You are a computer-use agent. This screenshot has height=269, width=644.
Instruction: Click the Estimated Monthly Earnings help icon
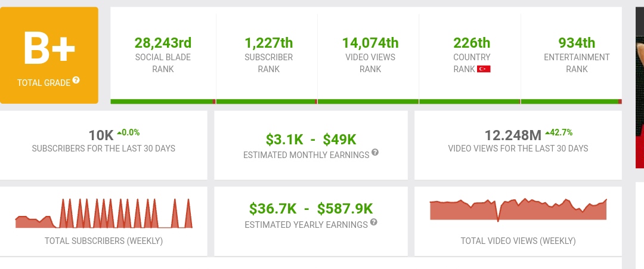[x=375, y=152]
